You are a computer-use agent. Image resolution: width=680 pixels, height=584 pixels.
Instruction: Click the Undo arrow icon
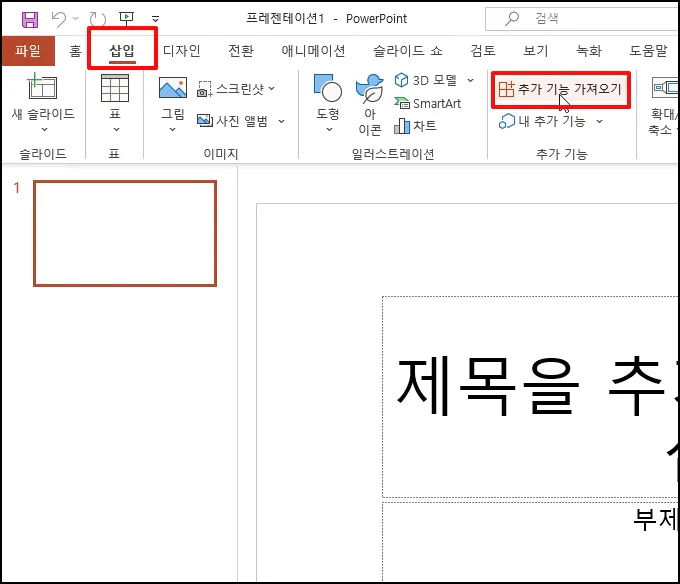point(59,19)
